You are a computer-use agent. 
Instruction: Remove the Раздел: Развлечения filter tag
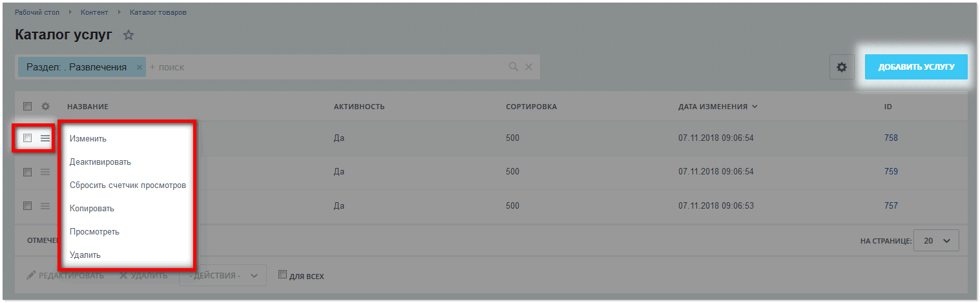[x=139, y=67]
